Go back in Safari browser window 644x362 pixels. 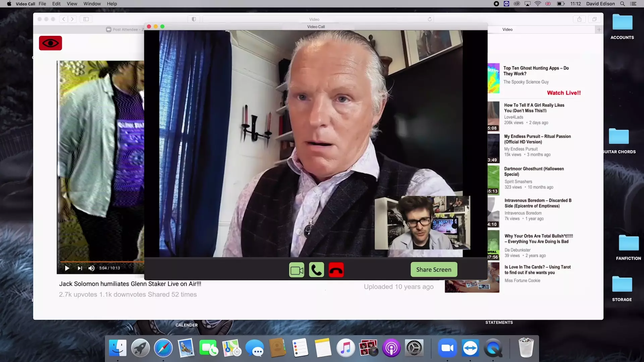pyautogui.click(x=64, y=19)
